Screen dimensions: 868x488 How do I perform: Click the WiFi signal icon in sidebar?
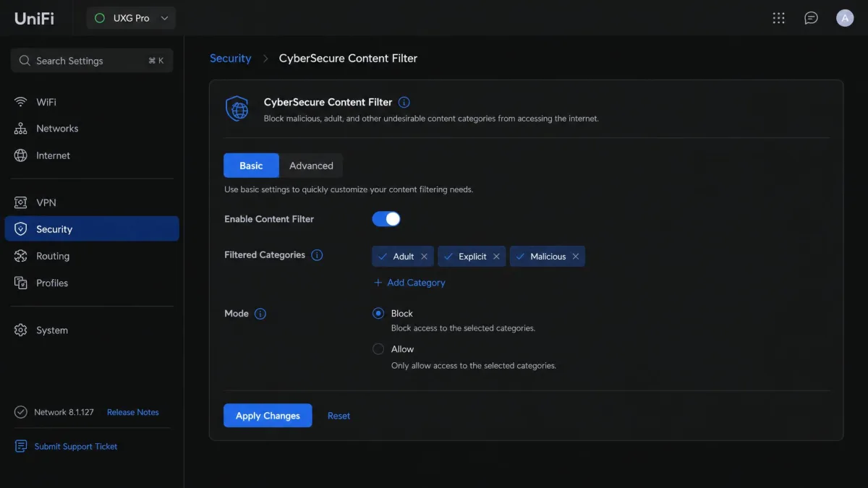[x=21, y=102]
